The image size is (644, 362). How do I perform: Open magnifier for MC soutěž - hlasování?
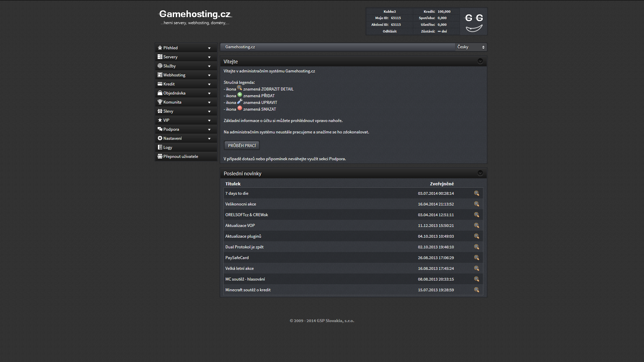477,279
